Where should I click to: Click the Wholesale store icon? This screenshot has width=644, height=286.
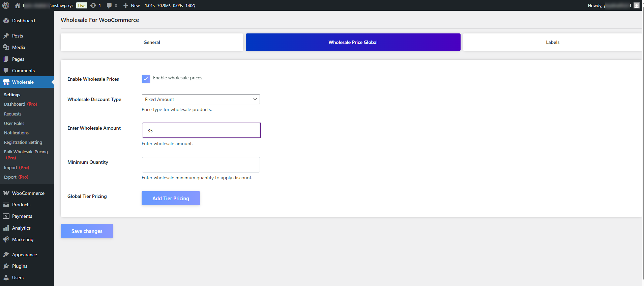tap(6, 82)
